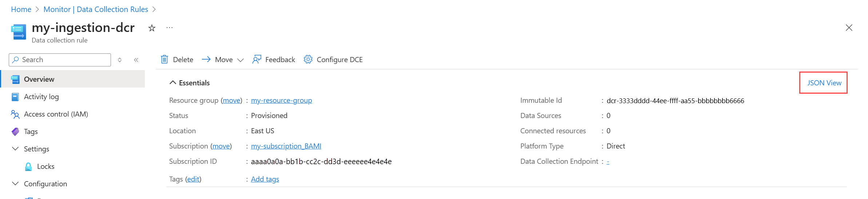Collapse the sidebar with the double chevron
The image size is (868, 199).
136,60
